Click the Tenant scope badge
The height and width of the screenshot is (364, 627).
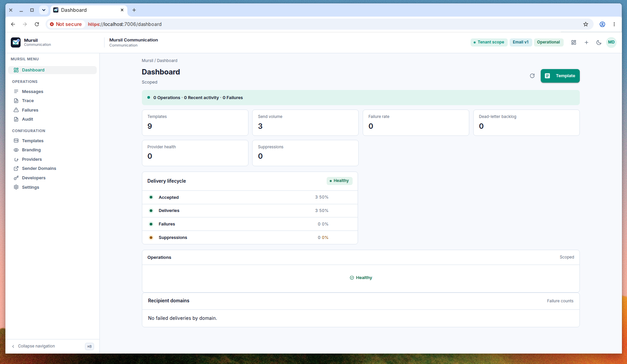[x=489, y=42]
